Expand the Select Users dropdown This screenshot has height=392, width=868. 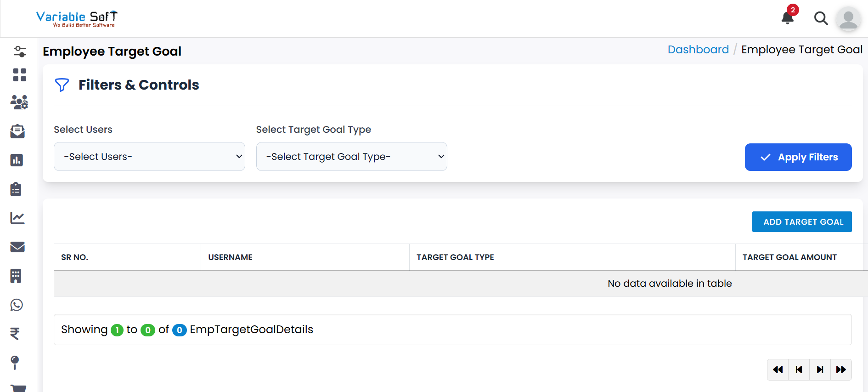[x=149, y=157]
